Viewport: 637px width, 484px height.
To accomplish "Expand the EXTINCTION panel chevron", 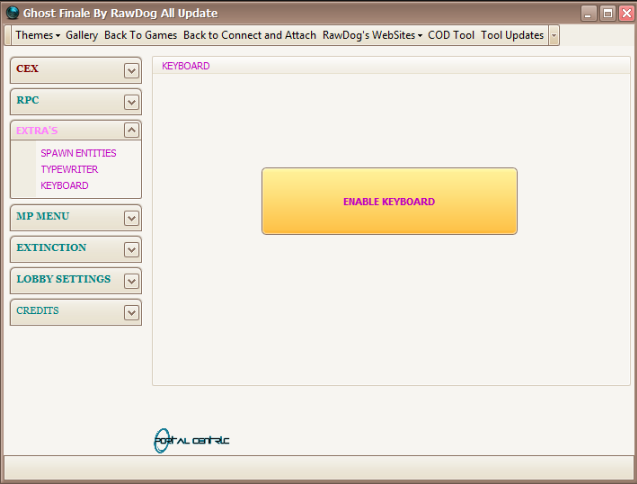I will pos(131,250).
